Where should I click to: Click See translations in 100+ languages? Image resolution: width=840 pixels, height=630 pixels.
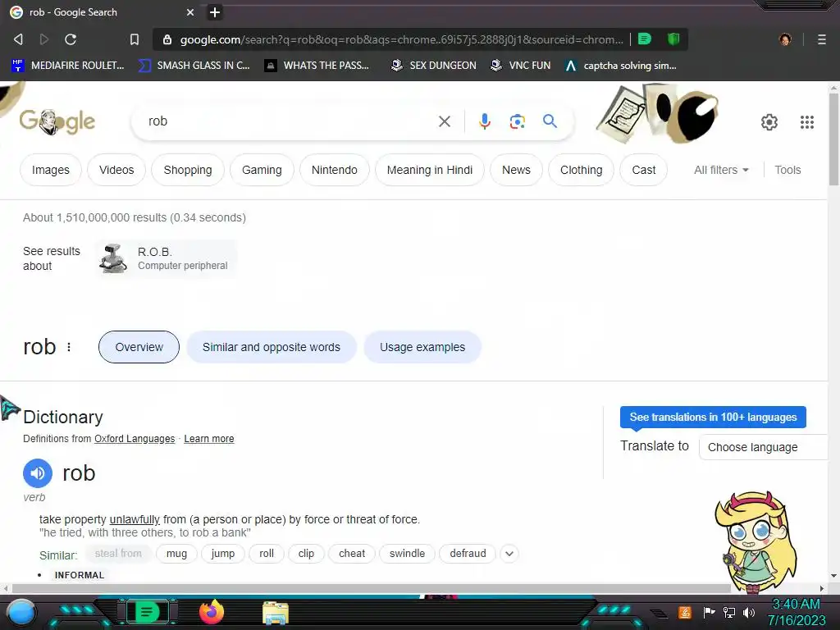pyautogui.click(x=713, y=418)
